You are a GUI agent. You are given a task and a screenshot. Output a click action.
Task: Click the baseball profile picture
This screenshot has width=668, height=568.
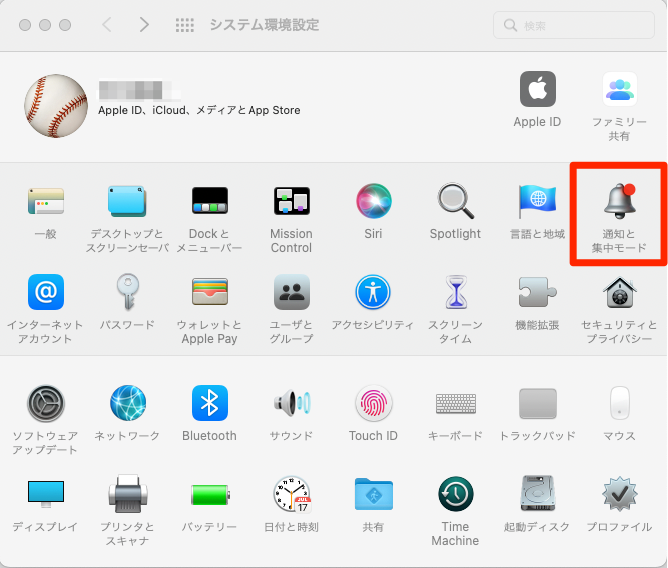[56, 105]
